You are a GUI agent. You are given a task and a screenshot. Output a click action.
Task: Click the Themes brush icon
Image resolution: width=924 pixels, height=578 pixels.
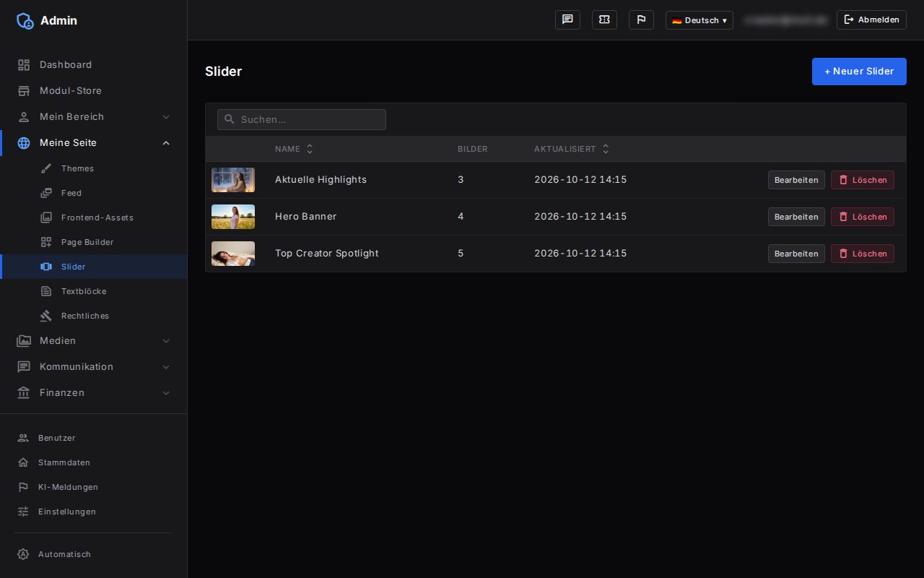(x=46, y=168)
